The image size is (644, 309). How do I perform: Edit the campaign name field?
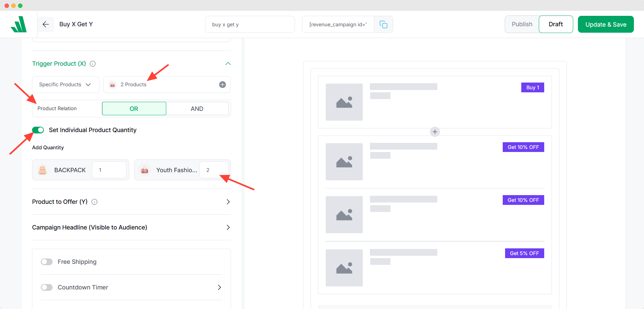point(250,24)
